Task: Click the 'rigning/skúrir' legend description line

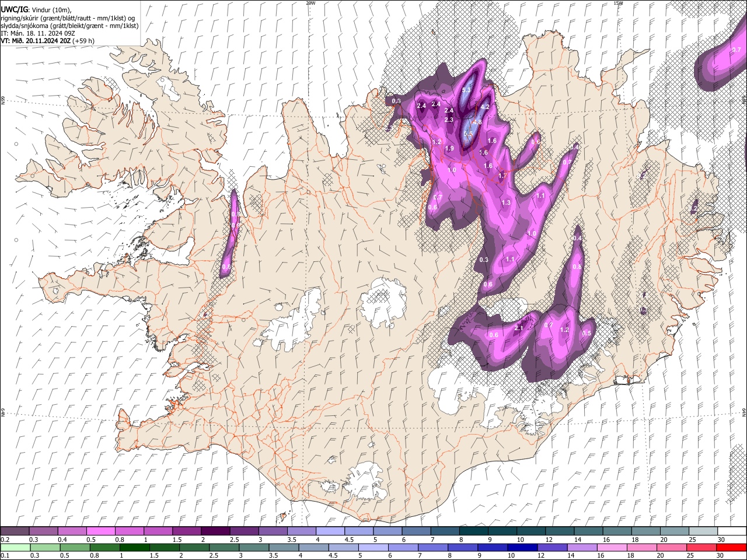Action: [68, 17]
